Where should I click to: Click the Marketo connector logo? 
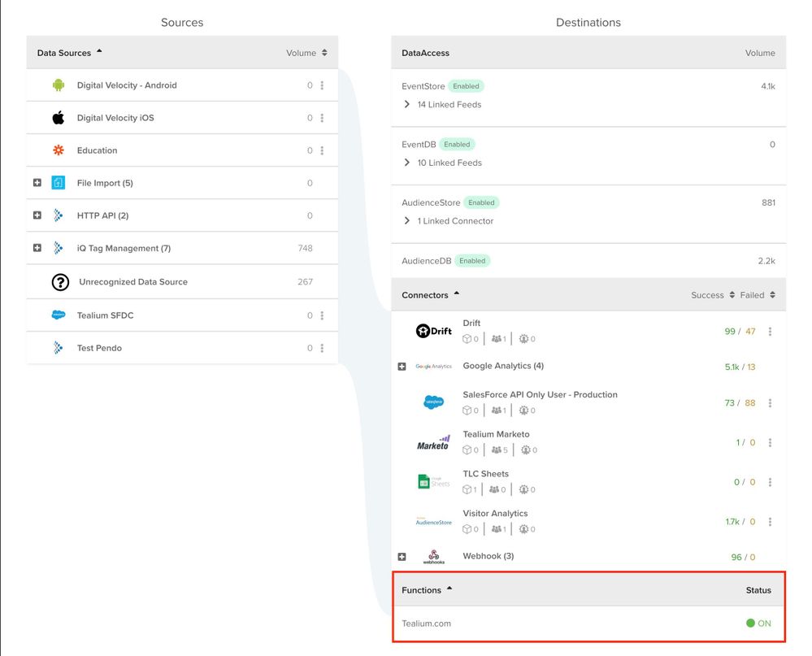click(433, 443)
